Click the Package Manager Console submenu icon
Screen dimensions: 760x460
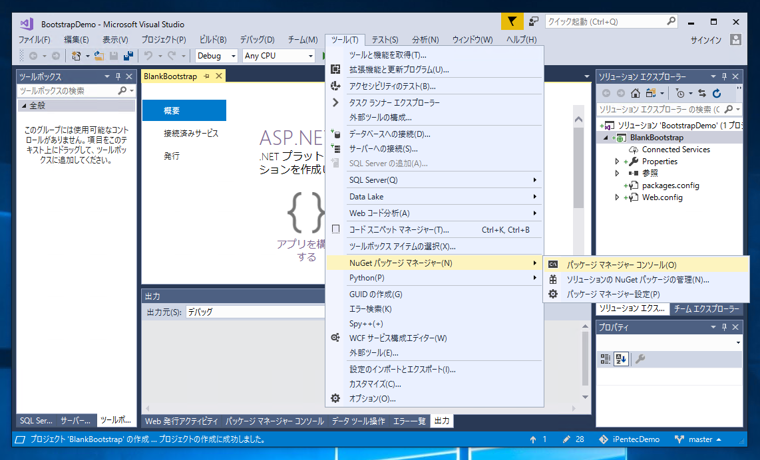tap(553, 265)
